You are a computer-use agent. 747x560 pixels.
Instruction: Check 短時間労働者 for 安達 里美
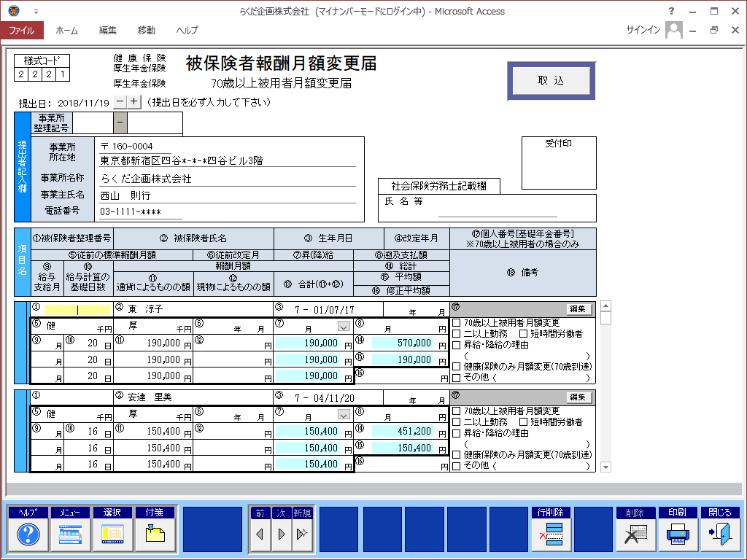click(x=523, y=422)
